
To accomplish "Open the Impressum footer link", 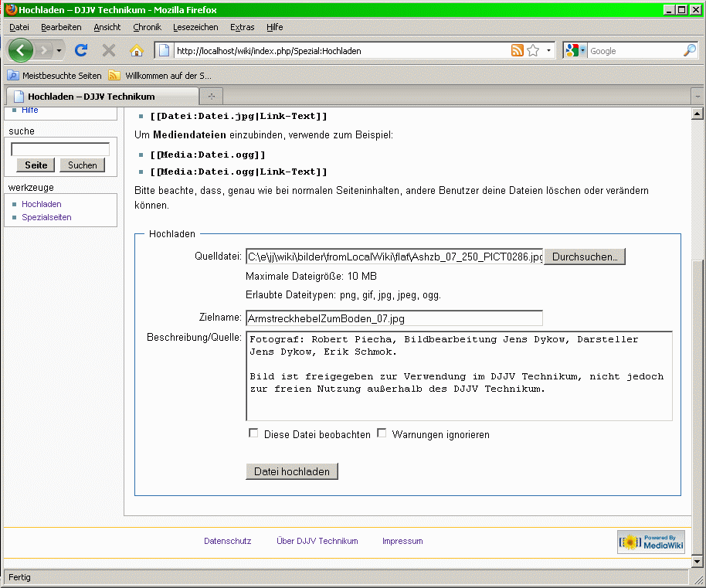I will [x=402, y=541].
